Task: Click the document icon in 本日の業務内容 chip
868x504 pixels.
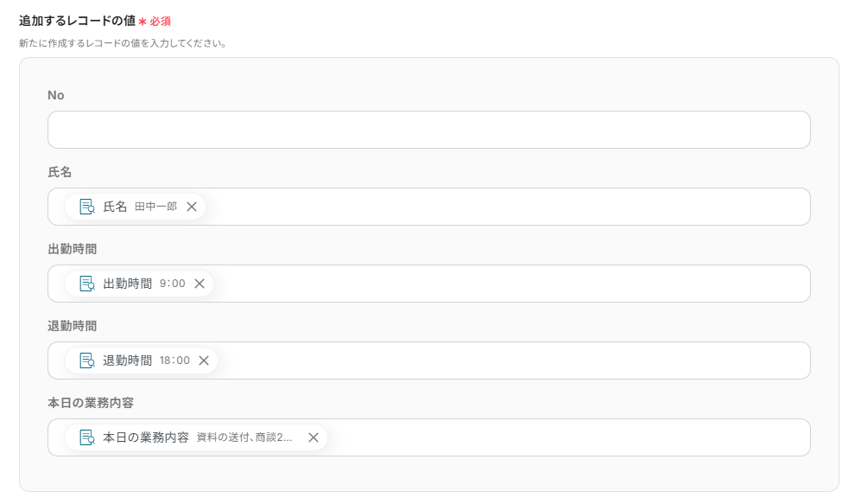Action: 86,437
